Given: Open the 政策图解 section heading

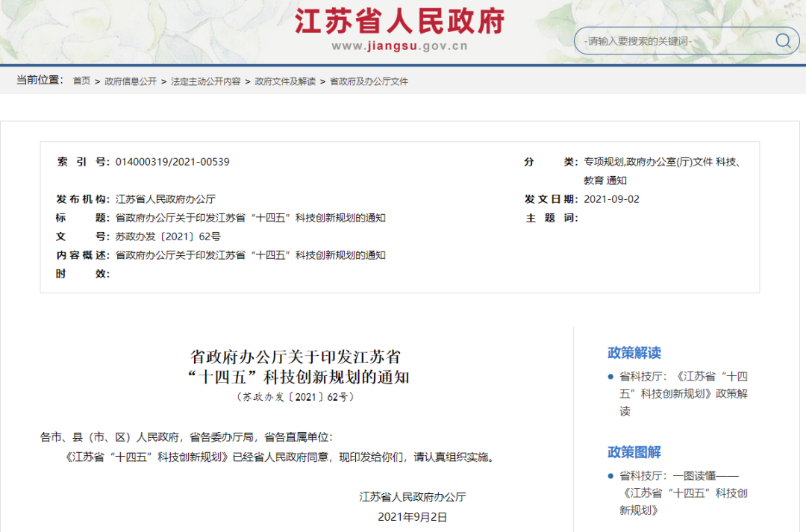Looking at the screenshot, I should [x=634, y=452].
